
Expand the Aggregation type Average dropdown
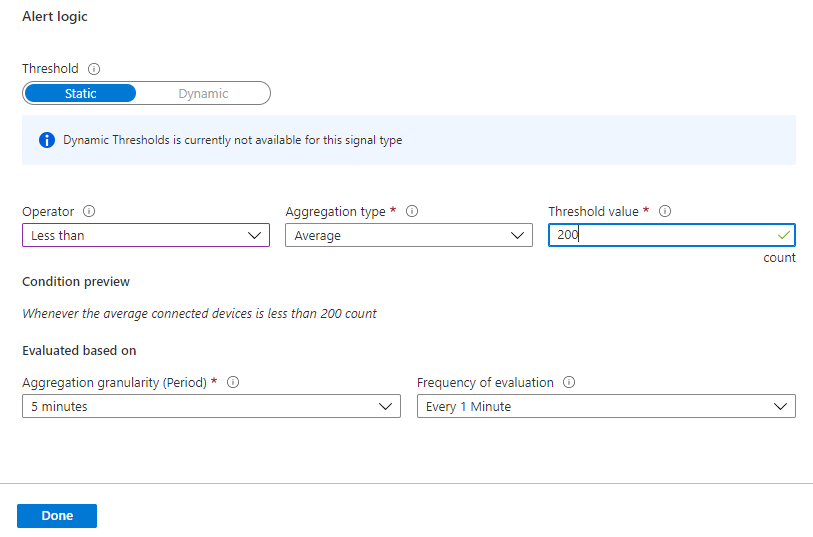pos(408,236)
